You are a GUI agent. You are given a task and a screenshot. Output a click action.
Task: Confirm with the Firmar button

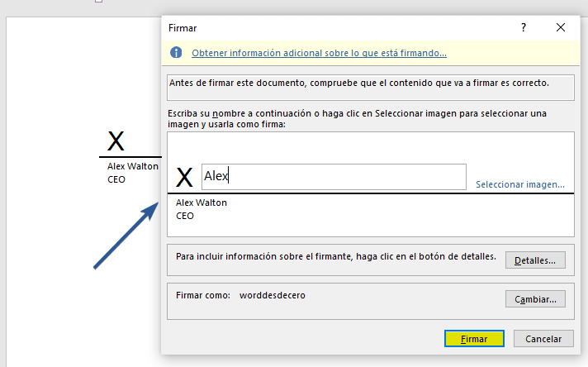click(x=474, y=339)
